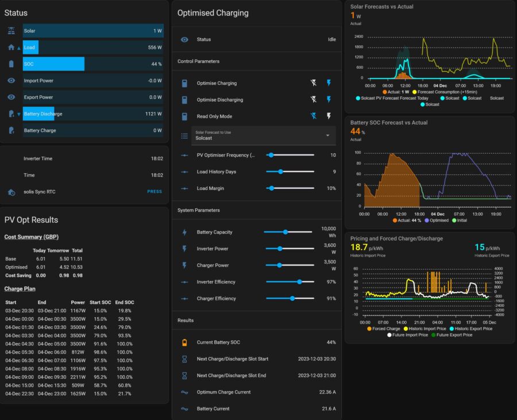Turn off Optimise Discharging with the flash-off icon

pos(314,99)
